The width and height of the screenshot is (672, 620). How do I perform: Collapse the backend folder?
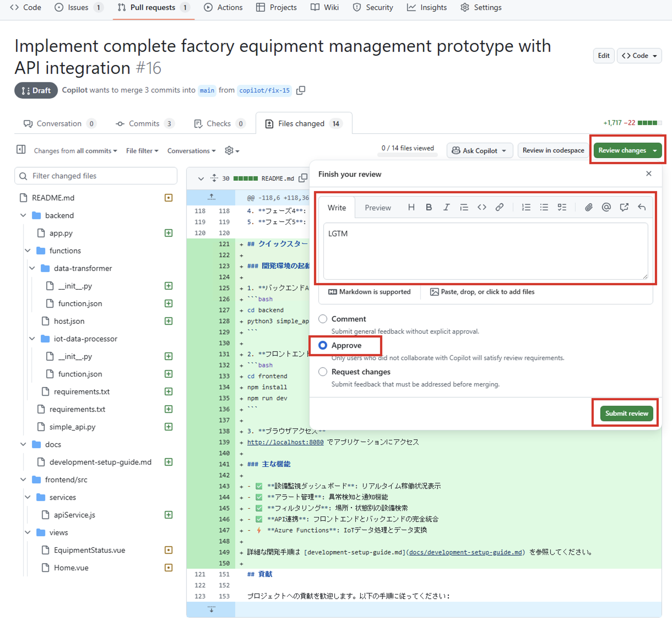[23, 215]
